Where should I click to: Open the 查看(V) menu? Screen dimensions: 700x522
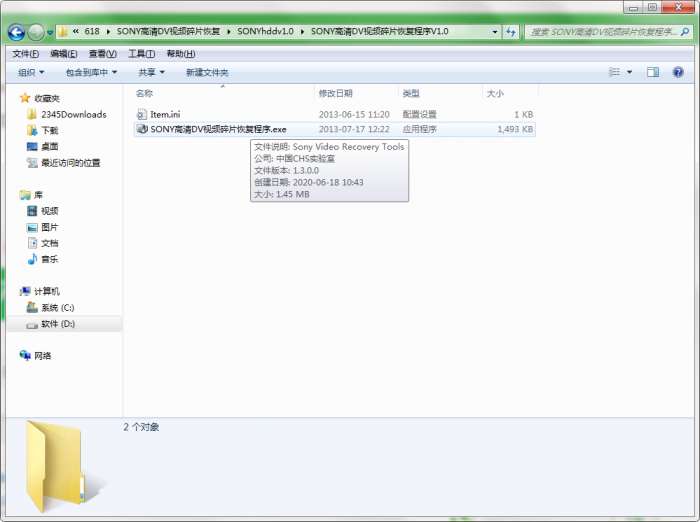click(x=103, y=54)
